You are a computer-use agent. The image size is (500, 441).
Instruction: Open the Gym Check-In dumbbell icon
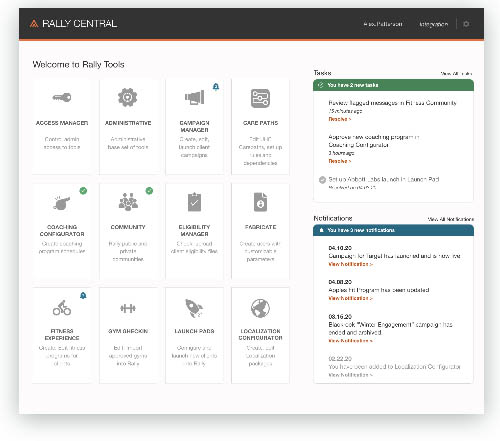click(x=128, y=308)
